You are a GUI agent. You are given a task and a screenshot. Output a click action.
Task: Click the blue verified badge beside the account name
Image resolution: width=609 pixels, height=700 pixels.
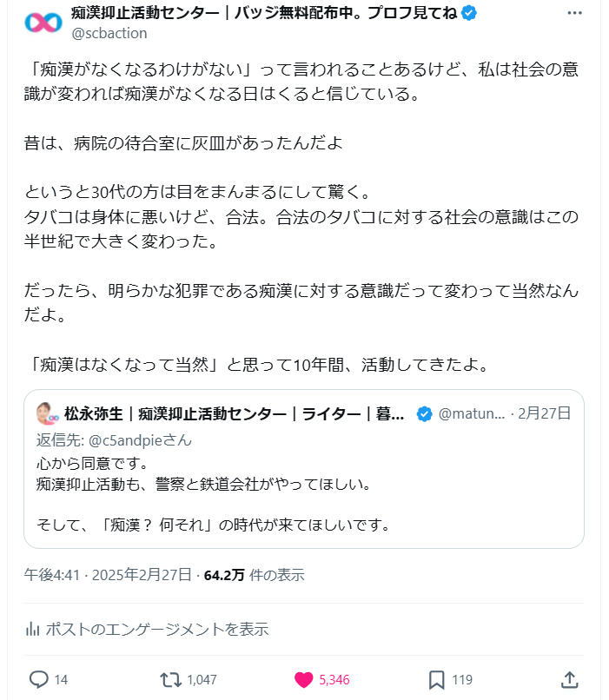pyautogui.click(x=468, y=13)
